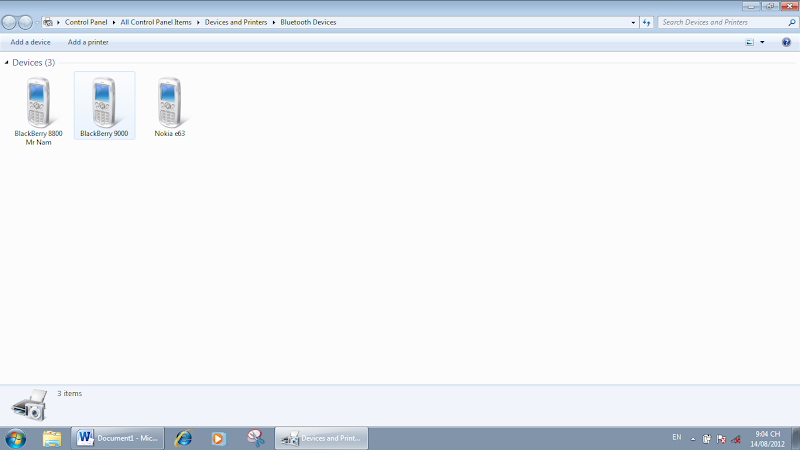Show hidden tray icons arrow
The image size is (800, 450).
(x=693, y=439)
